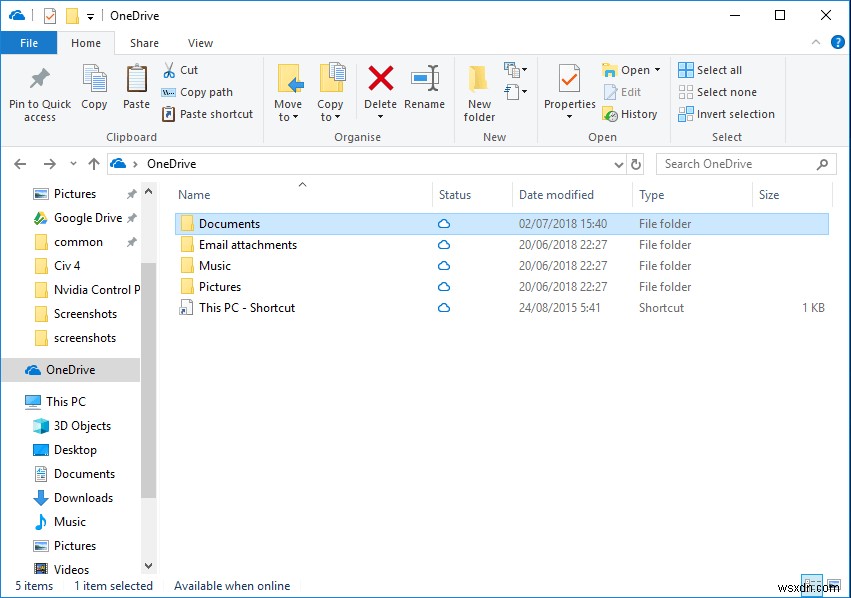Click Pin to Quick access
The height and width of the screenshot is (598, 851).
[x=39, y=88]
